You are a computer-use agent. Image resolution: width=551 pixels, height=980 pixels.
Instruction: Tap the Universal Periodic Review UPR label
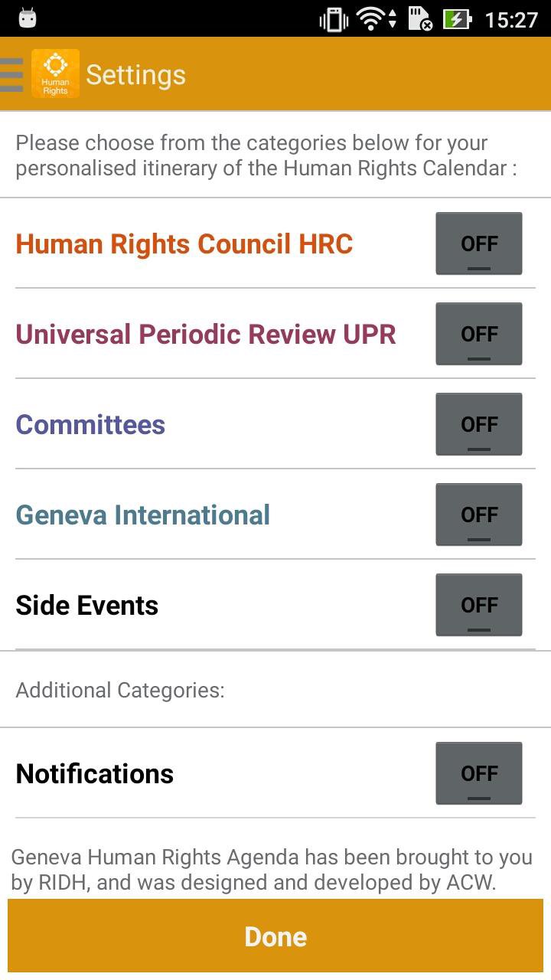tap(206, 335)
